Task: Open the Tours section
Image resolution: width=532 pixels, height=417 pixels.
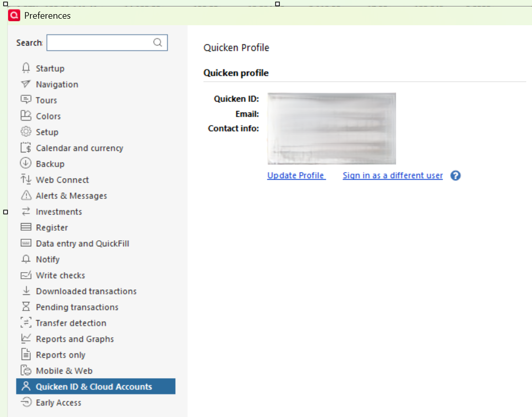Action: click(46, 100)
